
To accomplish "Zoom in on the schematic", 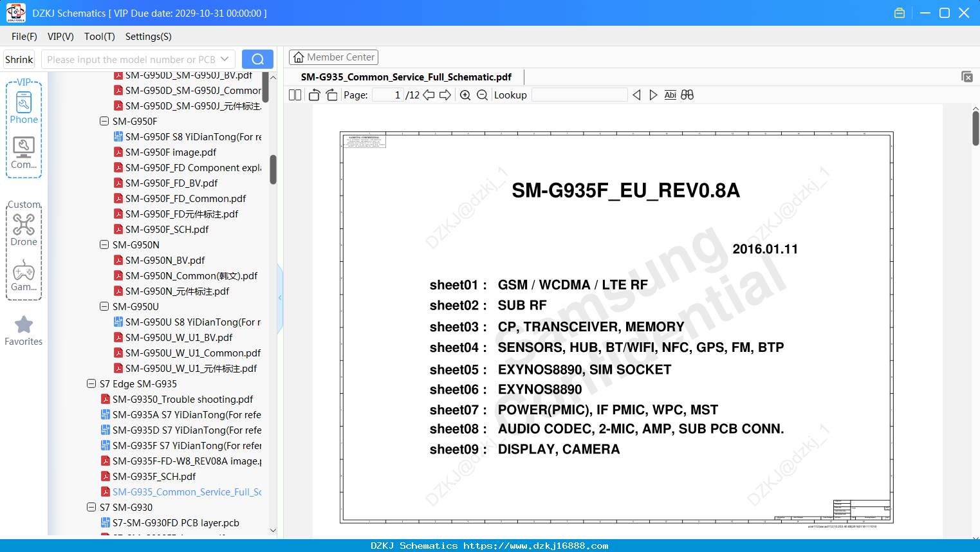I will (x=465, y=95).
